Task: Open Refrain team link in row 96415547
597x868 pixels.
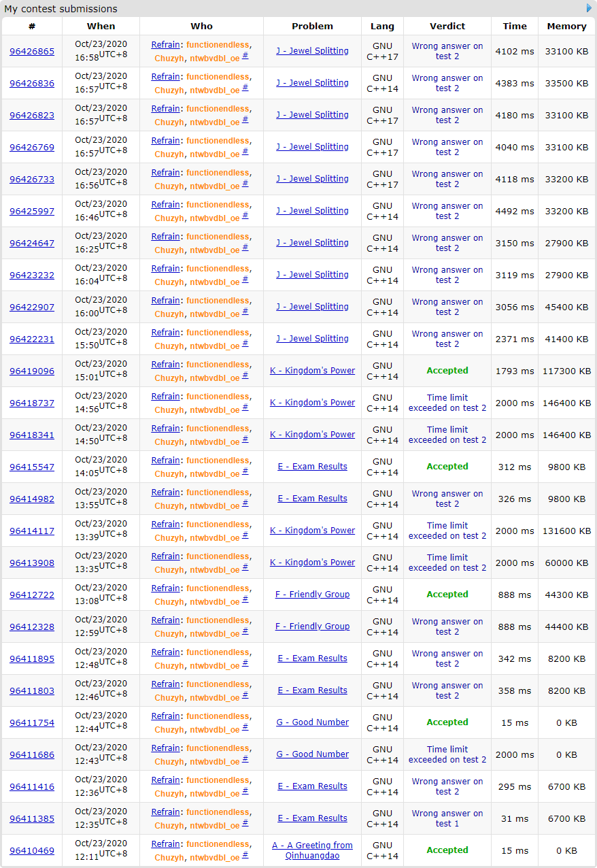Action: tap(165, 461)
